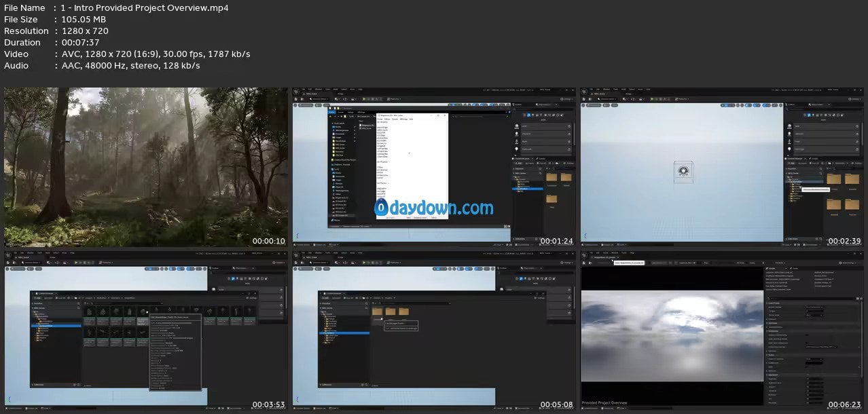Click the cloudy sky texture preview at 00:06:23
This screenshot has height=414, width=868.
672,337
